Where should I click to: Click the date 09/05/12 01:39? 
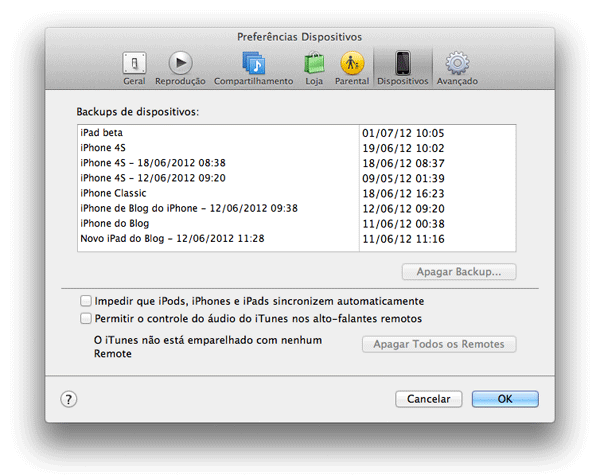point(403,178)
